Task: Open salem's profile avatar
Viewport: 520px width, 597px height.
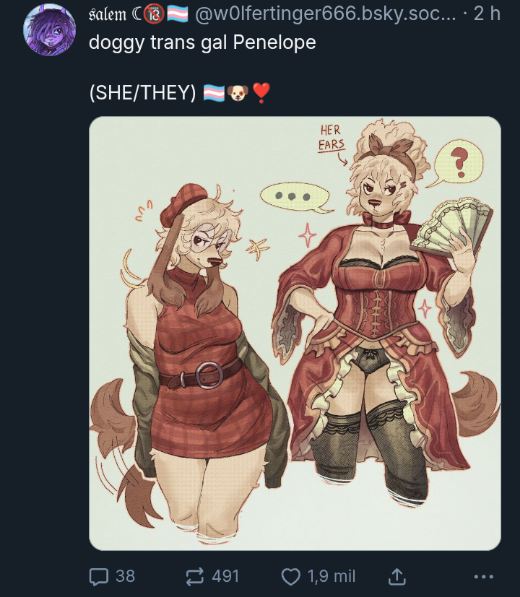Action: (49, 30)
